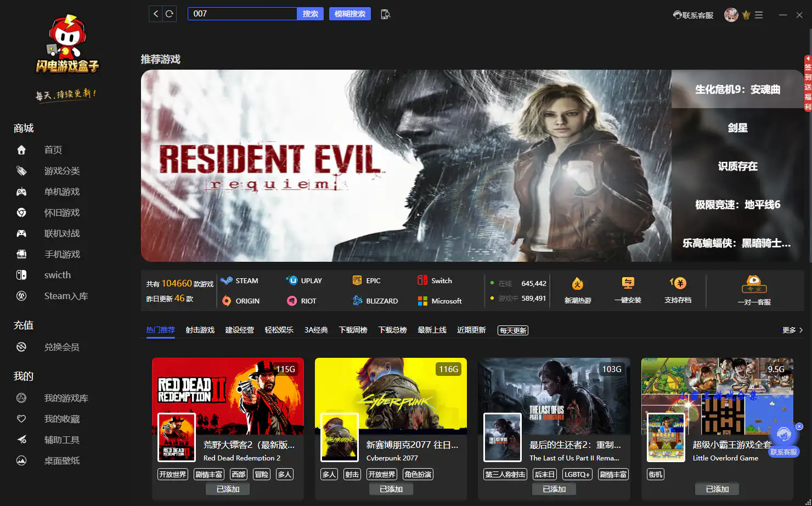Open the search history icon beside fuzzy search

click(x=385, y=14)
